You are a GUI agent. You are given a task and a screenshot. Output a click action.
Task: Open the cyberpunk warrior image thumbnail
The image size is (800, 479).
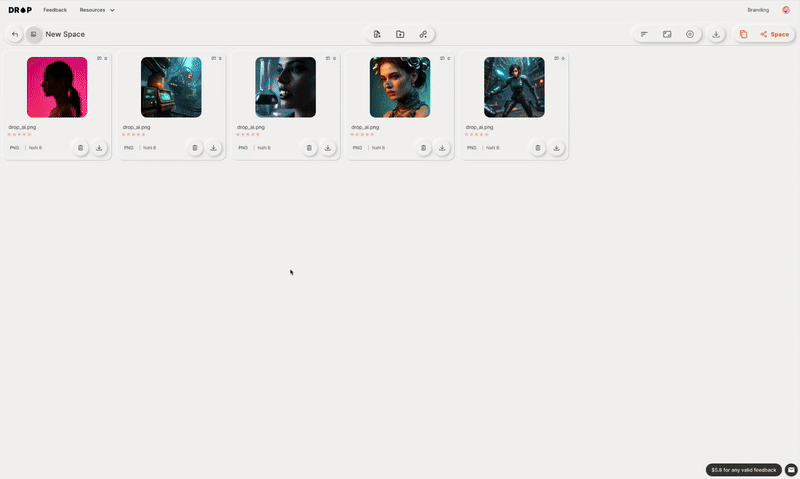[514, 87]
